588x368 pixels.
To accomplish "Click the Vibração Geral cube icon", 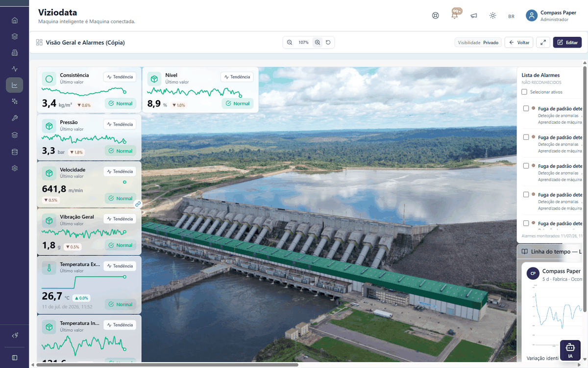I will tap(49, 220).
